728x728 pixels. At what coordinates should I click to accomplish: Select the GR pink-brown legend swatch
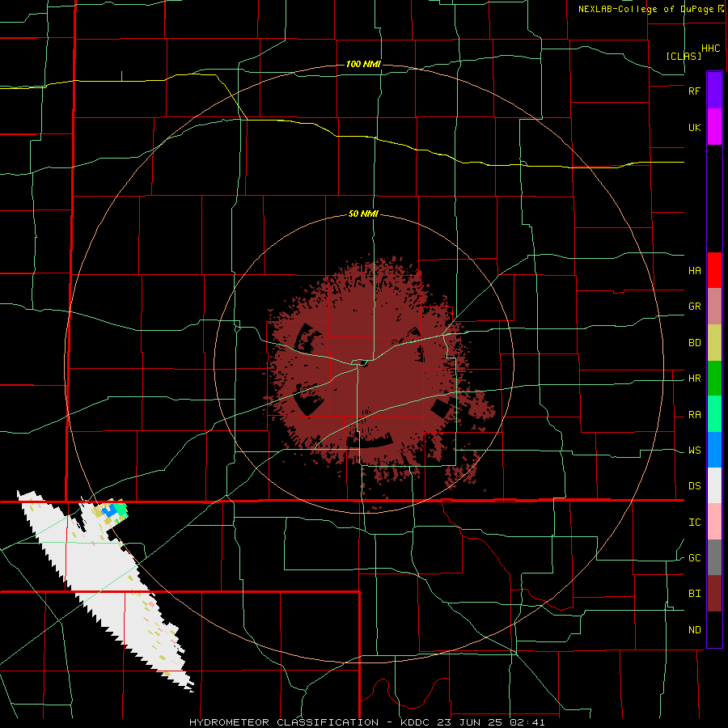(714, 307)
